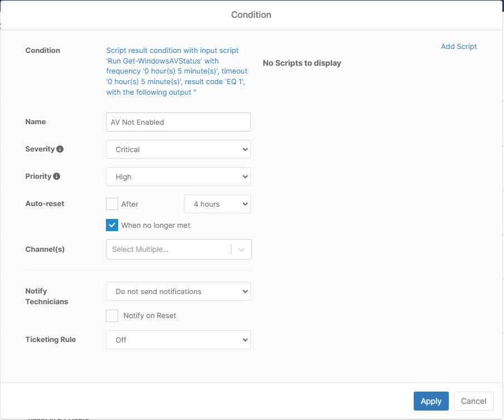Screen dimensions: 504x420
Task: Click the Condition dialog title header
Action: [251, 15]
